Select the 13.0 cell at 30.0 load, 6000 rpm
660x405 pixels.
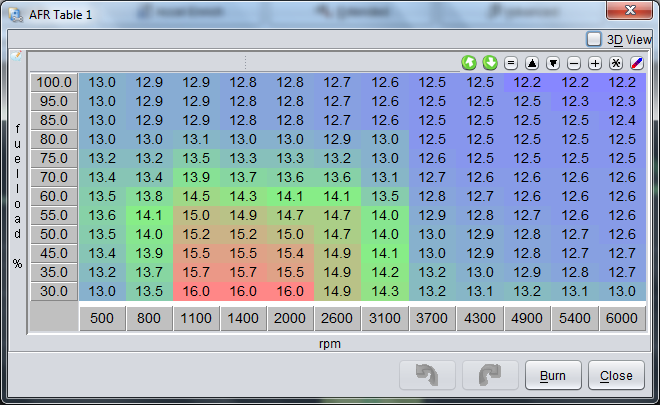[622, 291]
